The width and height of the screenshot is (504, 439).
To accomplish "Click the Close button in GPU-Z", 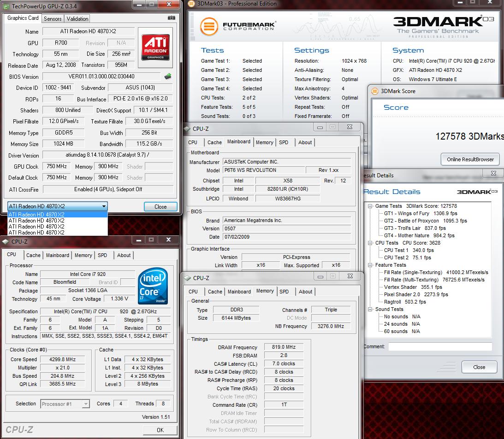I will click(x=160, y=206).
